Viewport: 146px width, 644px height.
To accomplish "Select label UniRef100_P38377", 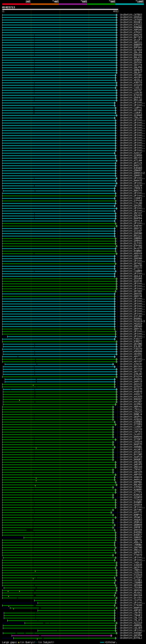I will click(x=131, y=339).
